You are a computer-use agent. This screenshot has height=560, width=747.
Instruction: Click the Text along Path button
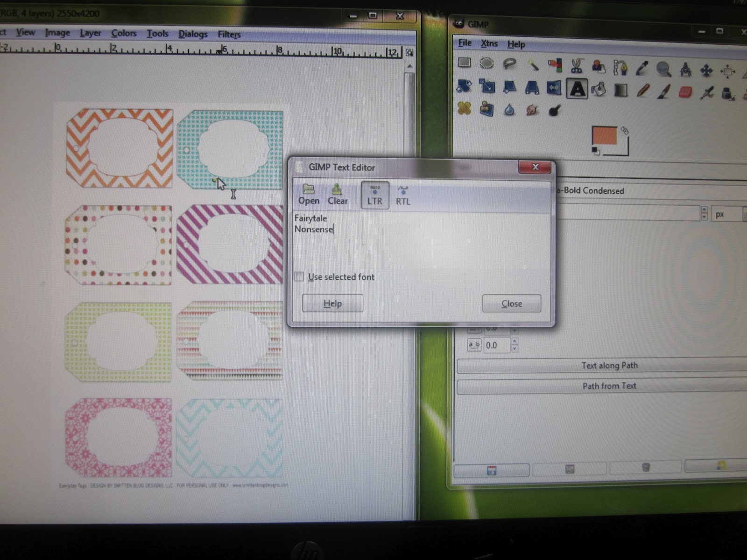pyautogui.click(x=607, y=365)
